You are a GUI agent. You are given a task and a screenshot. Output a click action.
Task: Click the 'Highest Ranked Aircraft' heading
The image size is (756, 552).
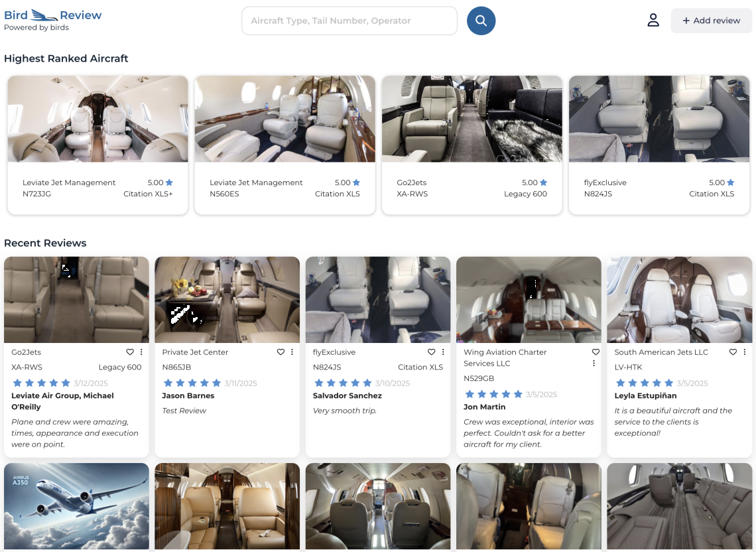click(66, 58)
